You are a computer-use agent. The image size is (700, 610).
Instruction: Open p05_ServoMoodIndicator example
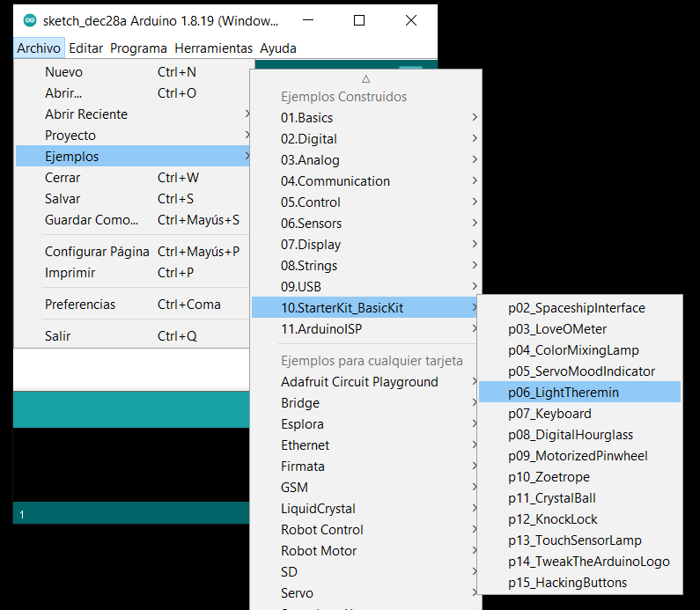579,371
